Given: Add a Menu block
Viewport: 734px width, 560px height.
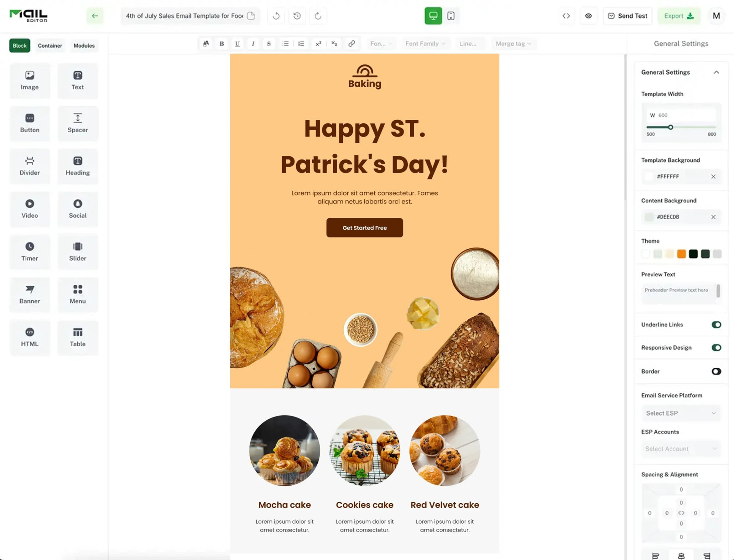Looking at the screenshot, I should (78, 295).
